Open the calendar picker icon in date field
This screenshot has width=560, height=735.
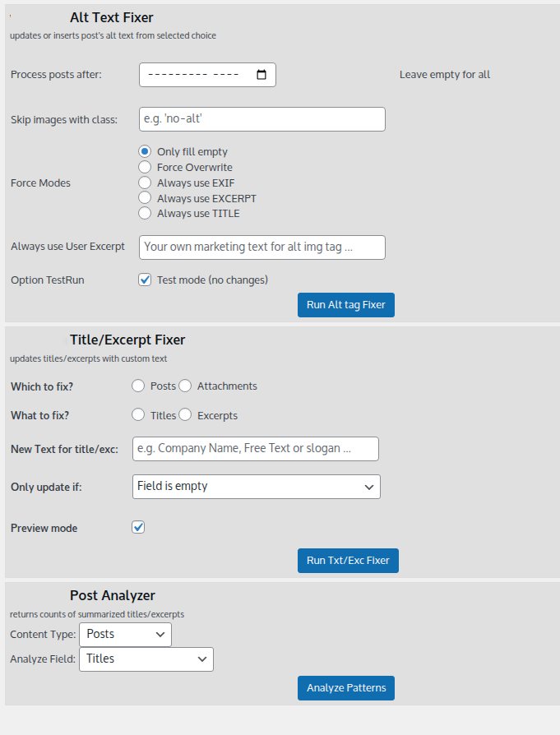[261, 75]
